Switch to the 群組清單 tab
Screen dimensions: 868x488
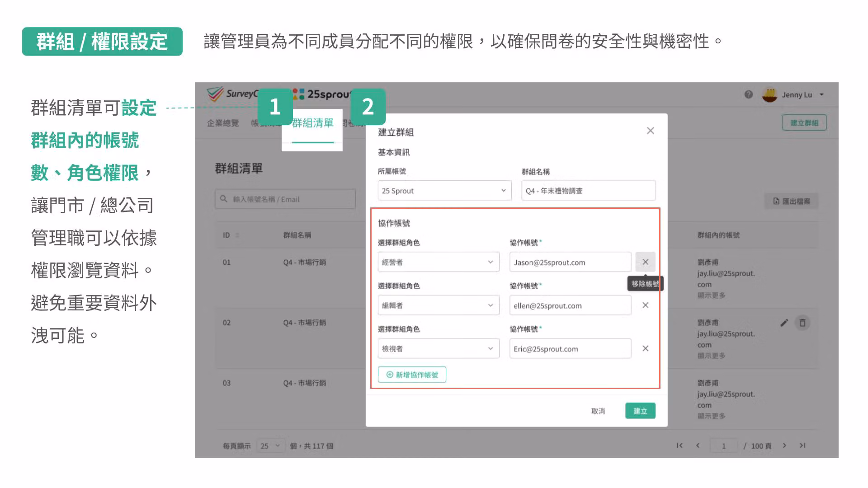(x=312, y=123)
